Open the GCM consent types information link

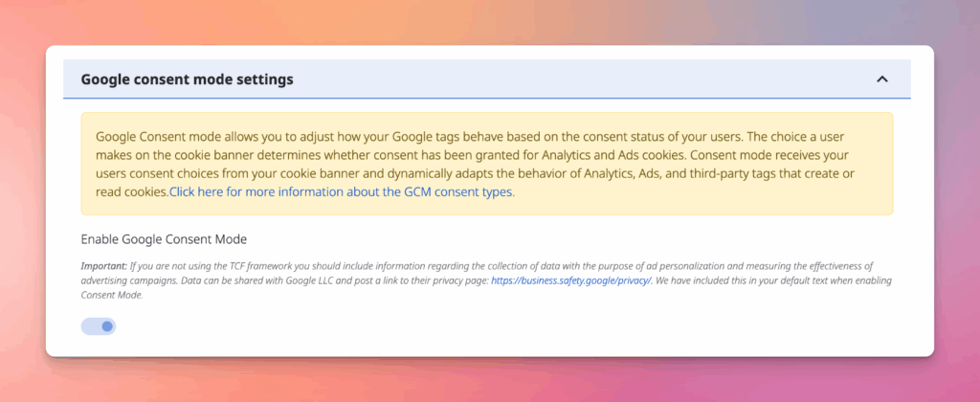coord(342,191)
